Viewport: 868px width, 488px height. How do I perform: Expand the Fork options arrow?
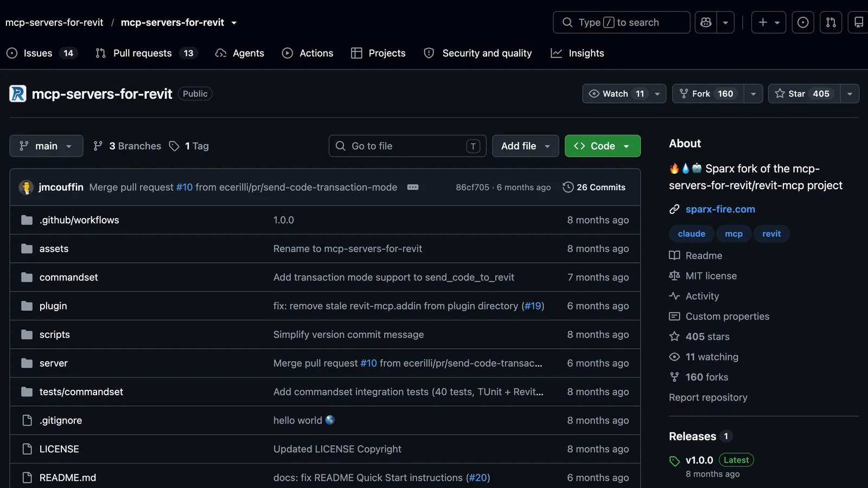point(753,94)
